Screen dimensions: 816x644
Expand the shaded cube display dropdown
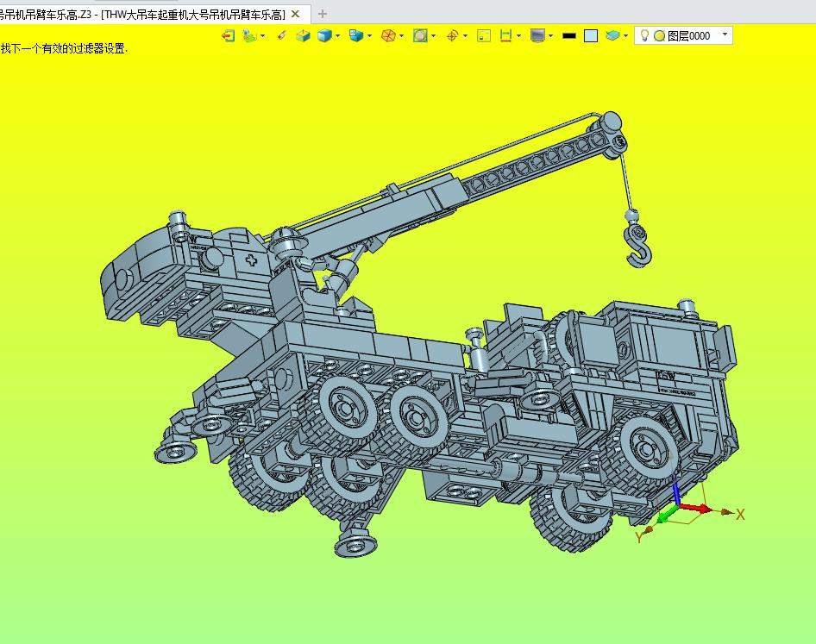point(337,36)
